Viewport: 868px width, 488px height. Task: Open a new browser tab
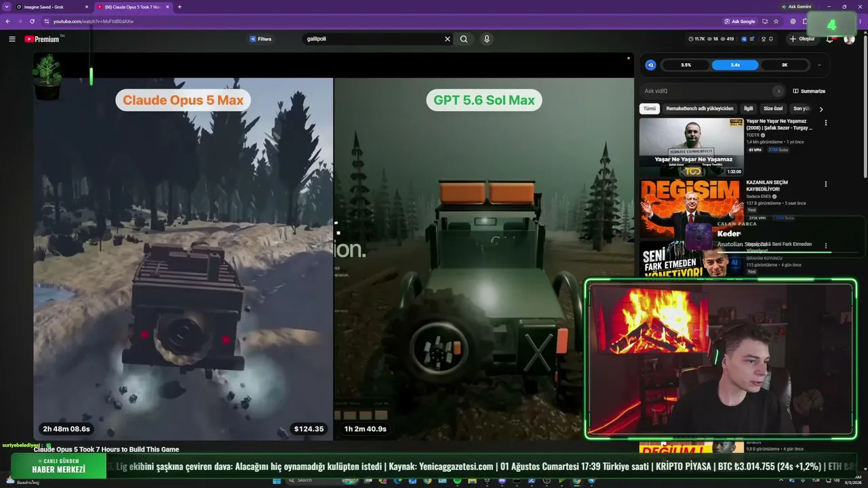tap(179, 7)
